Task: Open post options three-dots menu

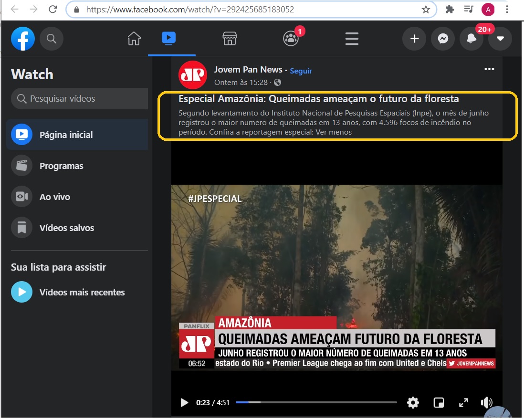Action: coord(489,69)
